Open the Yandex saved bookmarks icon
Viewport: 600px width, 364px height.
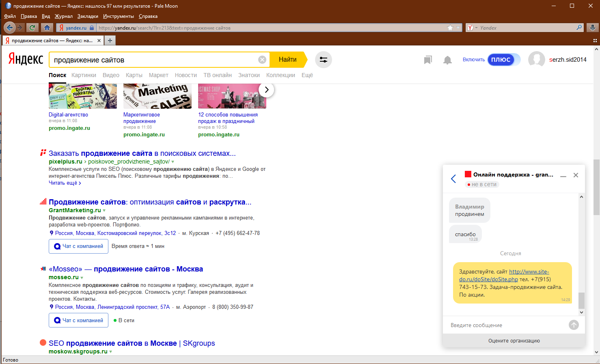pyautogui.click(x=428, y=60)
